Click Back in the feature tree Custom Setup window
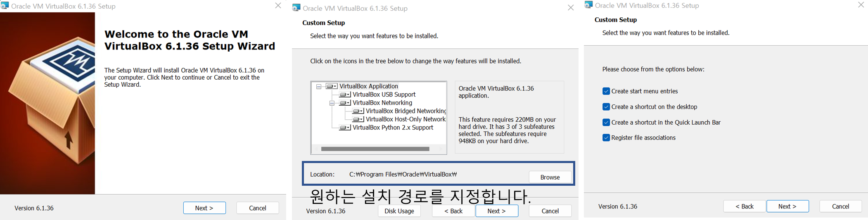Image resolution: width=868 pixels, height=220 pixels. point(453,211)
